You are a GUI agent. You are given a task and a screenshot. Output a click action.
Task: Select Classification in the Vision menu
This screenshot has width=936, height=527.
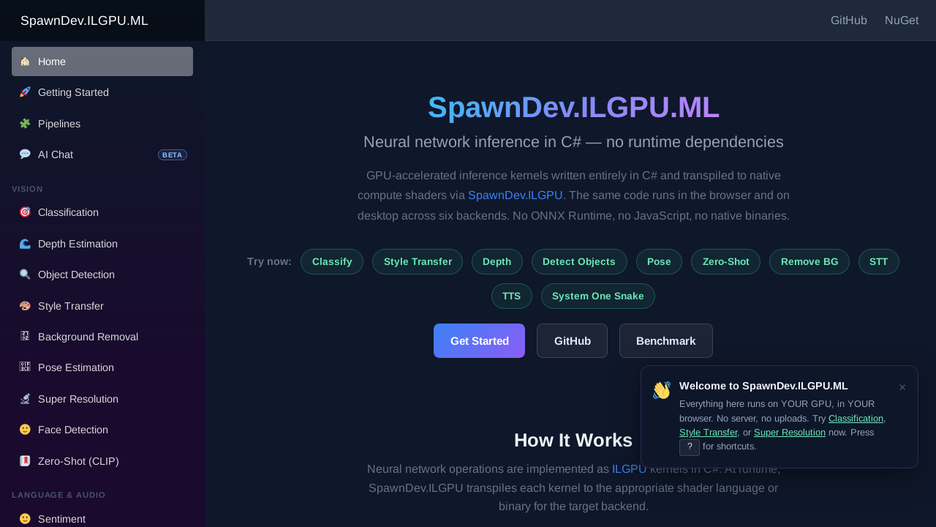tap(102, 212)
